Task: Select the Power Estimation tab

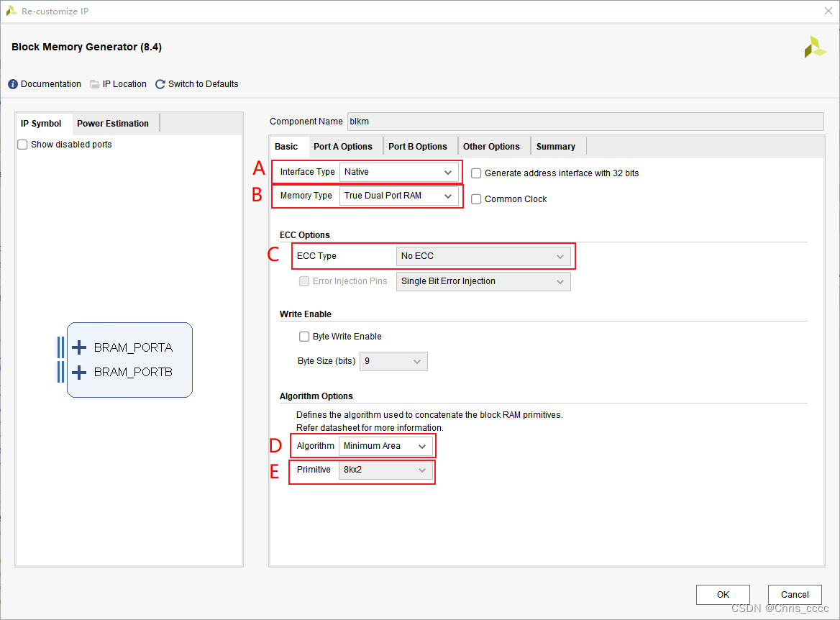Action: 113,124
